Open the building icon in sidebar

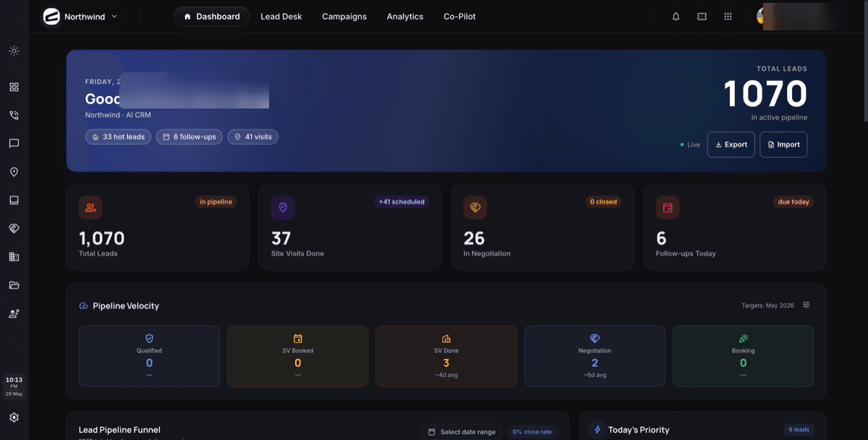click(x=14, y=257)
